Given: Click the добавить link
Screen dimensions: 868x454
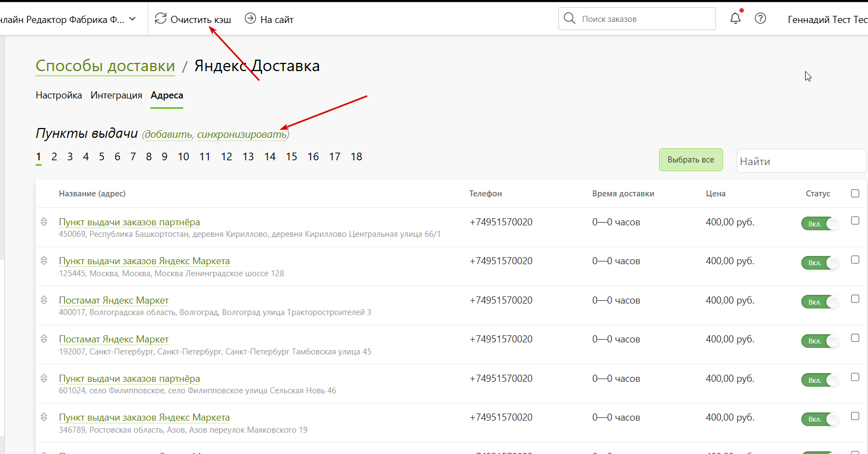Looking at the screenshot, I should point(168,134).
